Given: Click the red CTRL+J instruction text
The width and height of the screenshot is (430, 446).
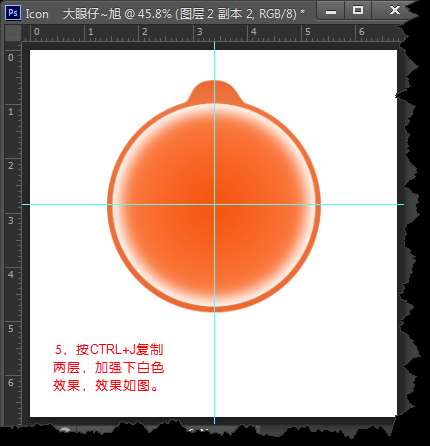Looking at the screenshot, I should point(108,368).
